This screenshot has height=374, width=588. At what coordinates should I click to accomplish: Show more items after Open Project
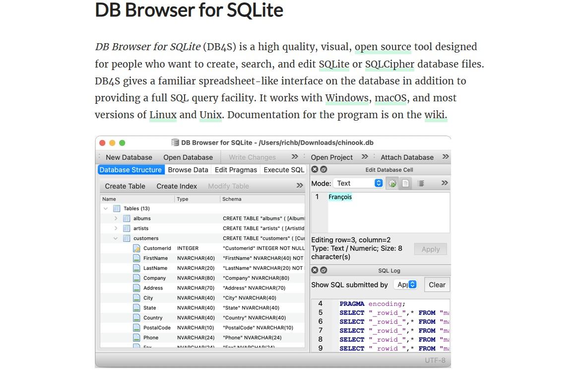365,156
